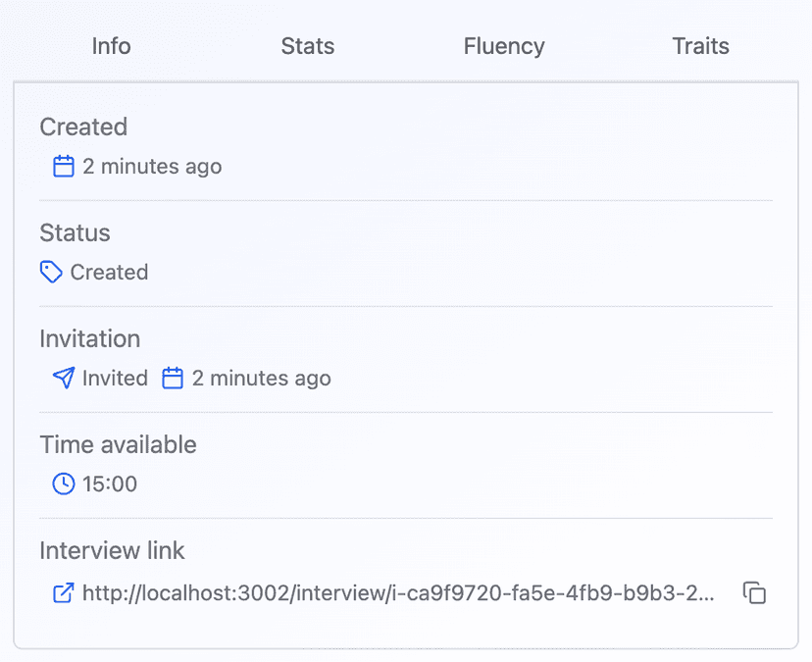The height and width of the screenshot is (662, 812).
Task: Click the "Time available" heading
Action: coord(118,445)
